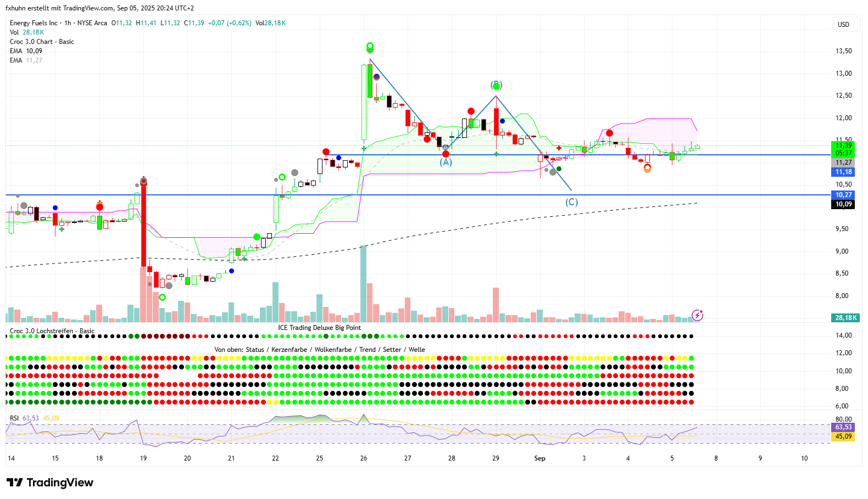Click the green ring marker at the chart peak

(370, 46)
